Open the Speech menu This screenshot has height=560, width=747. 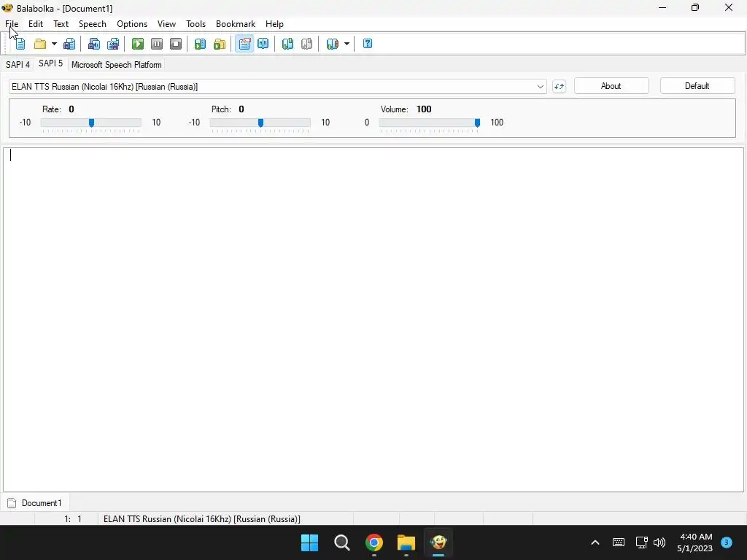click(93, 24)
